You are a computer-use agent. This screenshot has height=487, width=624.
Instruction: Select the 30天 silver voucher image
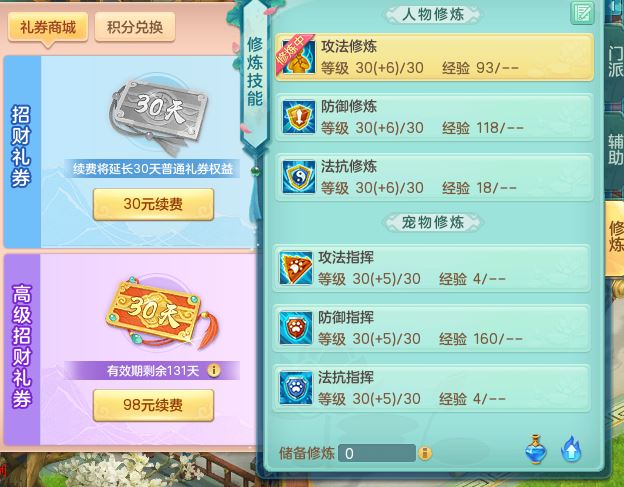click(158, 115)
